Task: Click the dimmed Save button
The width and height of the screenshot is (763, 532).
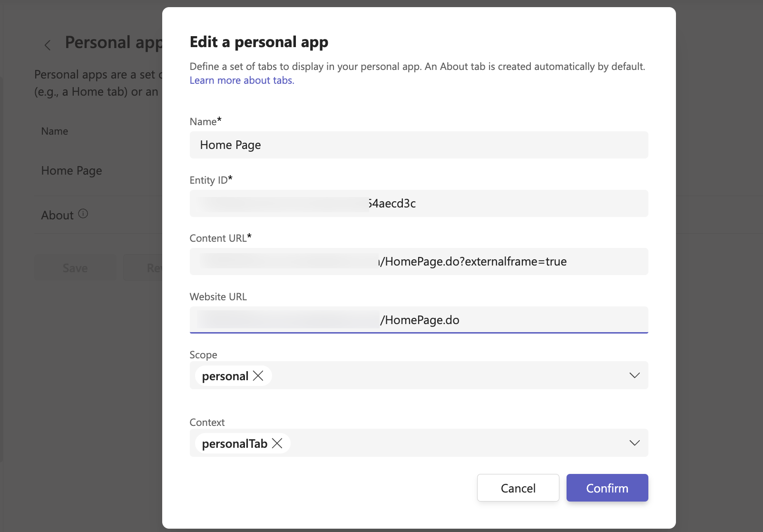Action: [75, 268]
